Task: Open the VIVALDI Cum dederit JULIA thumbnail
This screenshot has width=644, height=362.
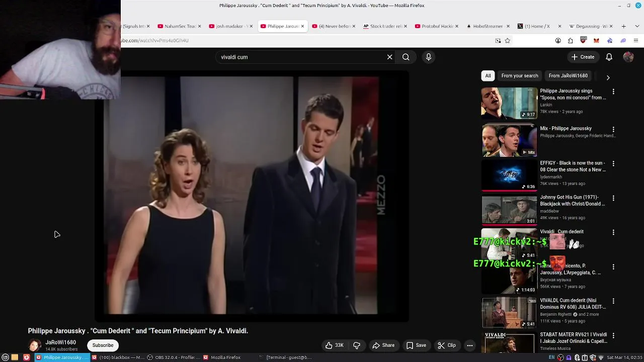Action: [509, 312]
